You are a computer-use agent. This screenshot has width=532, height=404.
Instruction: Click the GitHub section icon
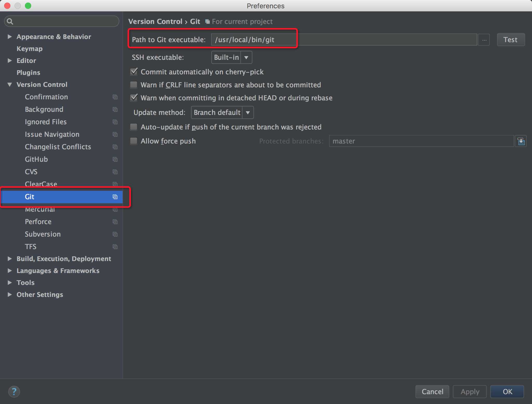(x=115, y=160)
